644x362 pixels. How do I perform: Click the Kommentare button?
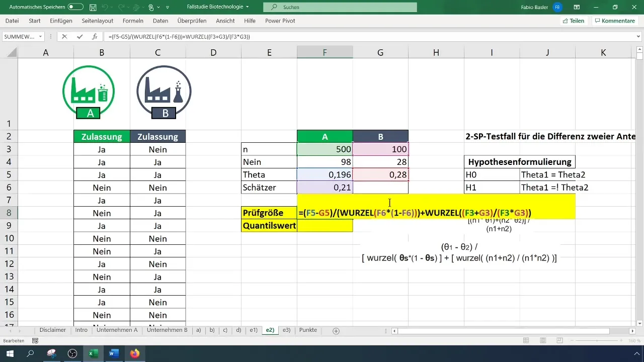pyautogui.click(x=614, y=21)
